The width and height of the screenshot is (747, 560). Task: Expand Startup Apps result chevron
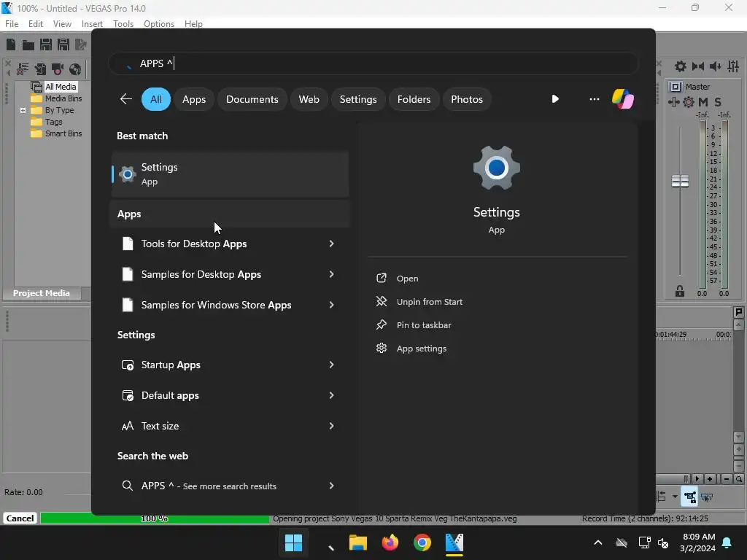[332, 365]
